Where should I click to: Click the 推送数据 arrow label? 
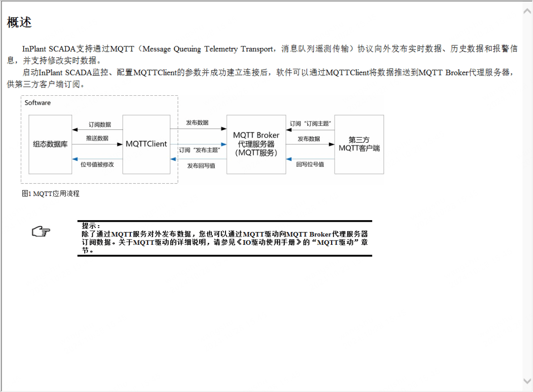(x=97, y=138)
